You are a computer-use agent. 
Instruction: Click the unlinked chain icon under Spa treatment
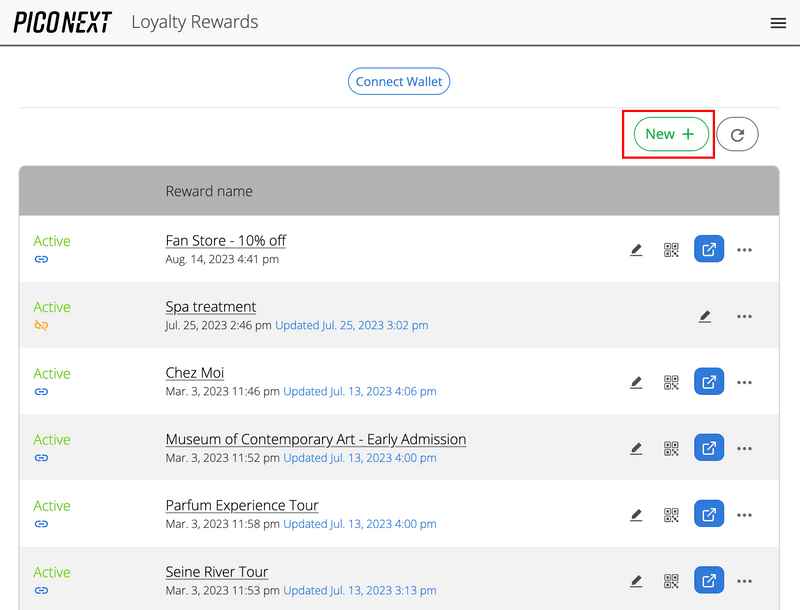[41, 325]
